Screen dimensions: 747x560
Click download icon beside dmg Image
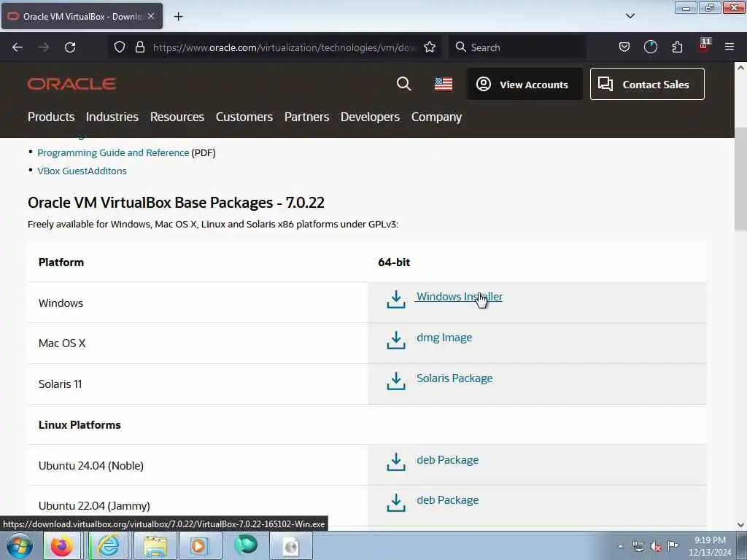[x=396, y=340]
